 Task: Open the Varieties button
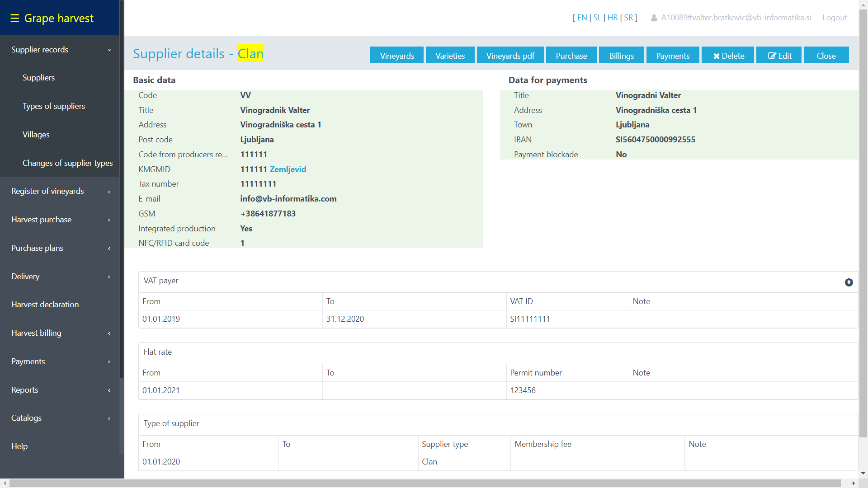tap(450, 56)
